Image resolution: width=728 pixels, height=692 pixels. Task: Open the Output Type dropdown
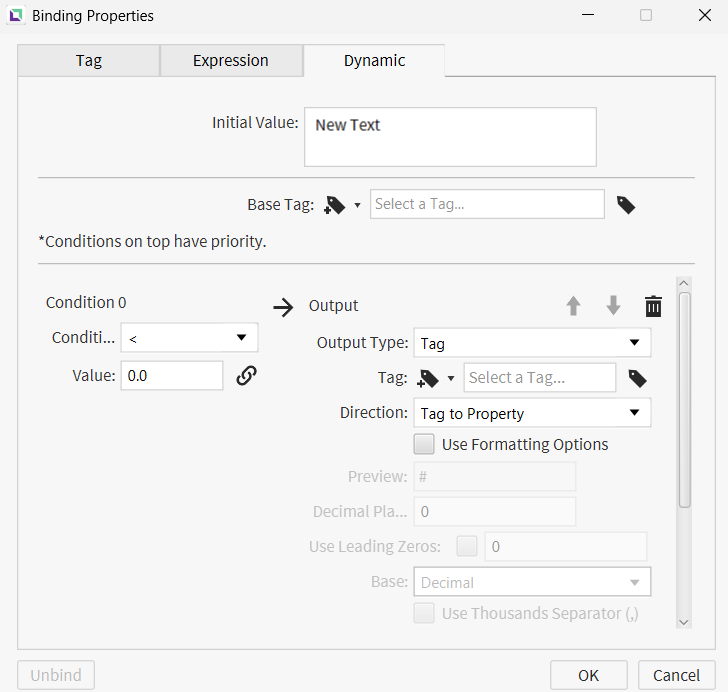[x=532, y=343]
